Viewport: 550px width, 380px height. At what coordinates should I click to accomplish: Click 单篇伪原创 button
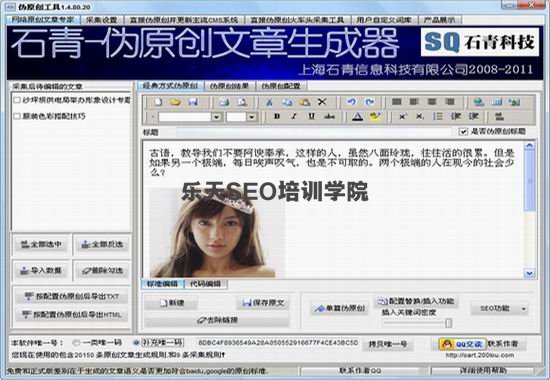tap(339, 308)
